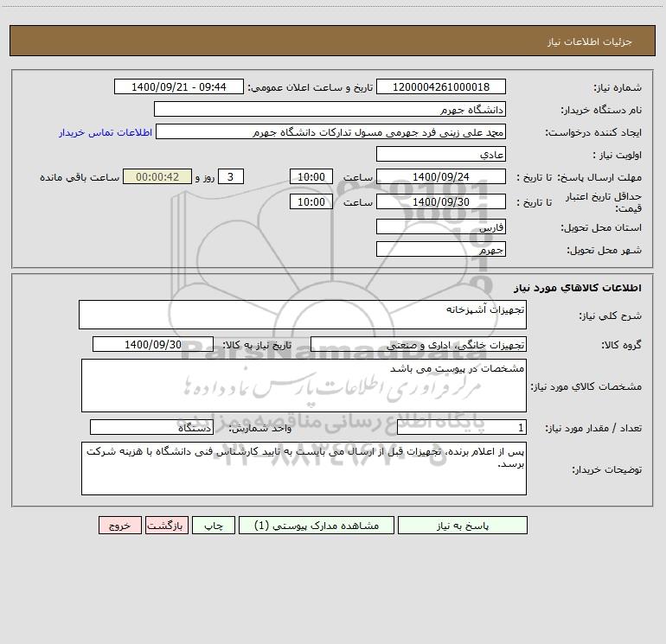Click the delivery province field 'فارس'

(x=441, y=226)
